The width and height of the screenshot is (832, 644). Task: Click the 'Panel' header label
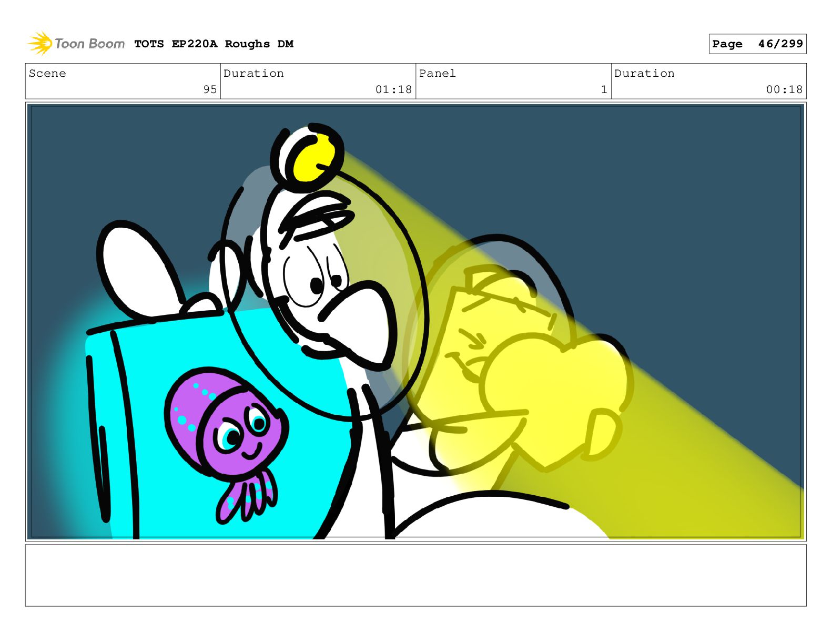(x=438, y=74)
